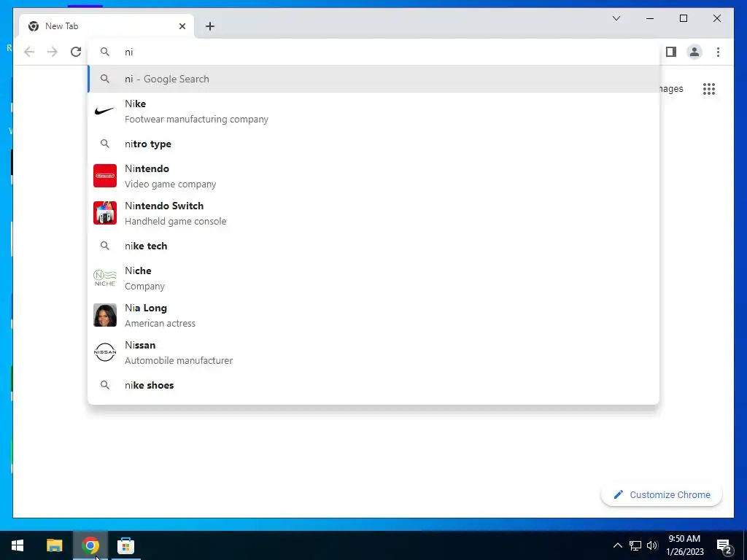Screen dimensions: 747x560
Task: Click the forward navigation arrow
Action: [x=53, y=52]
